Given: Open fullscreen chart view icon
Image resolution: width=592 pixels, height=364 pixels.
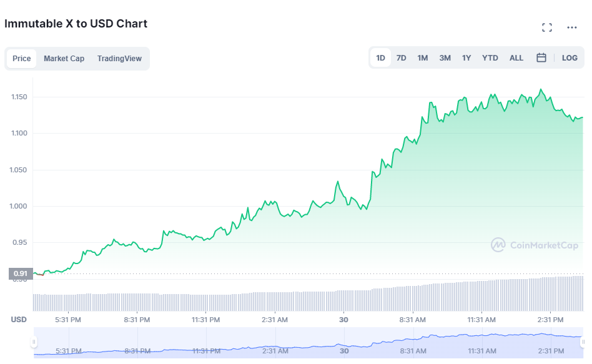Looking at the screenshot, I should coord(546,27).
